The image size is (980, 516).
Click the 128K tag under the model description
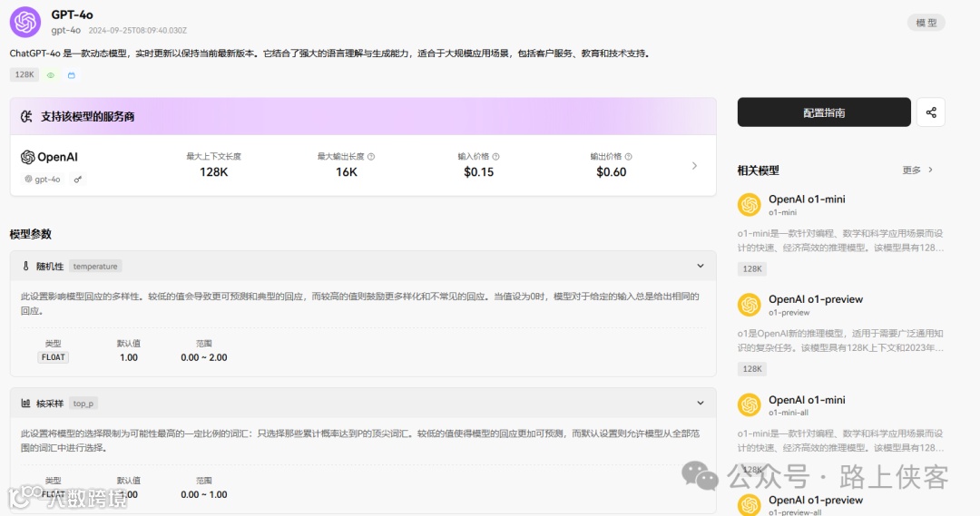24,75
